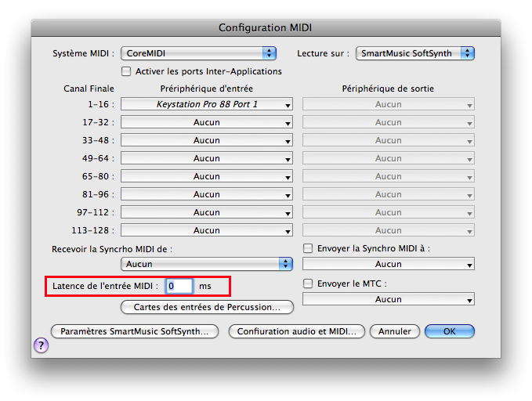Open input device dropdown for channels 17-32
532x401 pixels.
coord(207,122)
